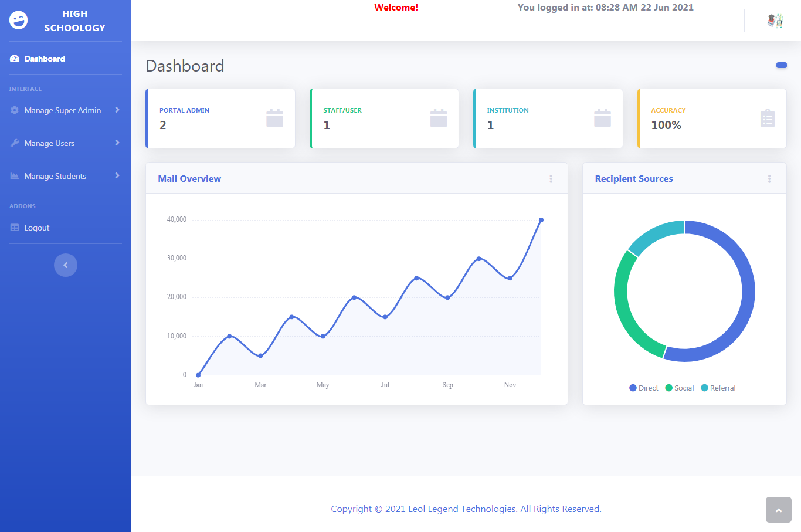Screen dimensions: 801x532
Task: Click the gear icon beside Manage Super Admin
Action: pos(15,110)
